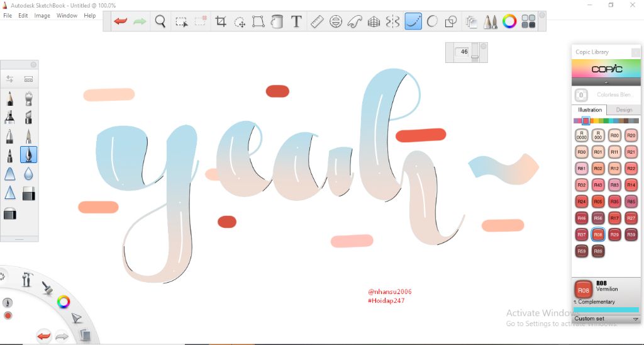Choose the rectangular Select tool
644x345 pixels.
coord(181,21)
